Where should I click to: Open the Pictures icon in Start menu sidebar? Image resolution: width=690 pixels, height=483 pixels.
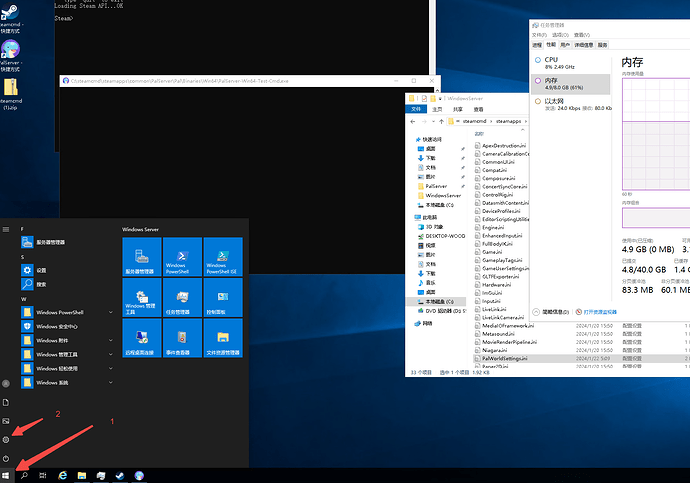[6, 421]
